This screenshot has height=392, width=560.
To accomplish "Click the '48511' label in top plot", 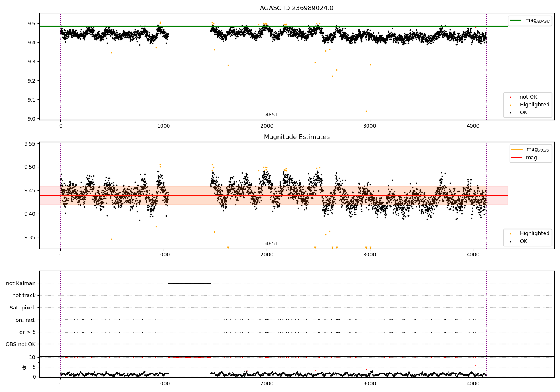I will coord(273,115).
